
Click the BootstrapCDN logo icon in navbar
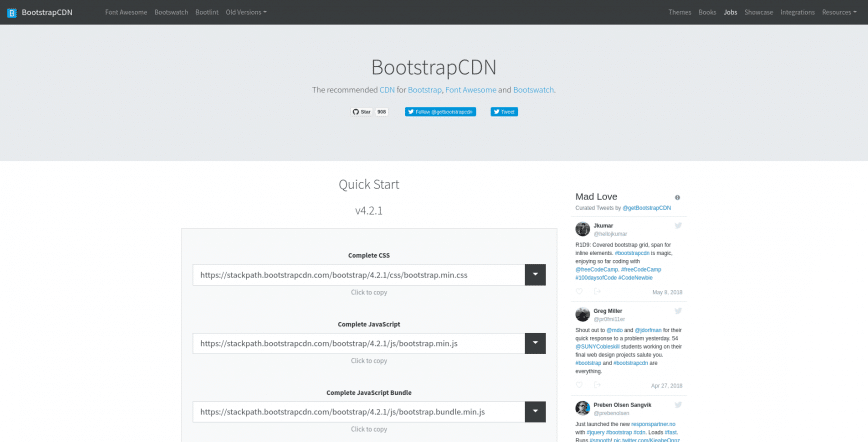(12, 13)
